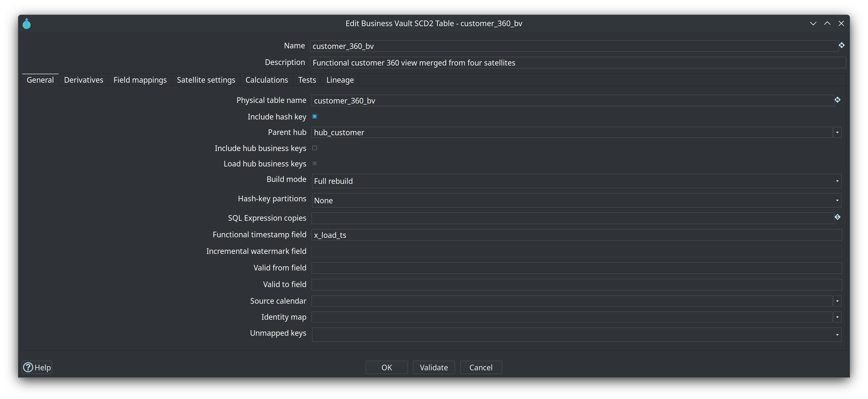The width and height of the screenshot is (868, 399).
Task: Maximize the dialog with the up chevron
Action: [827, 23]
